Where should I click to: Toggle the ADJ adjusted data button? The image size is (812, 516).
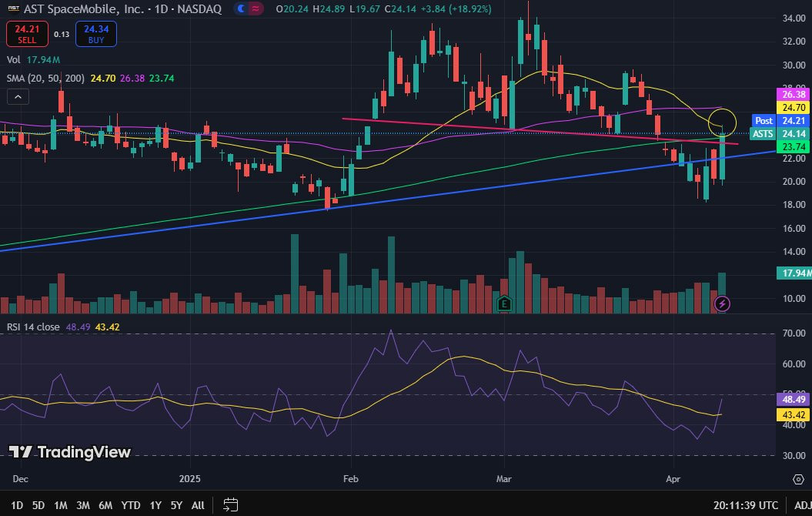pyautogui.click(x=803, y=505)
